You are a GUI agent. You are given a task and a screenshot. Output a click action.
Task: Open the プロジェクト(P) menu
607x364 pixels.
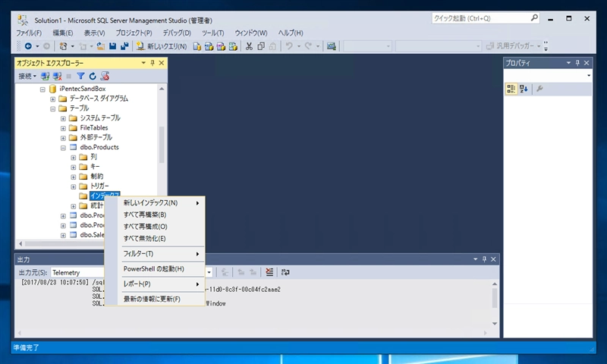134,33
